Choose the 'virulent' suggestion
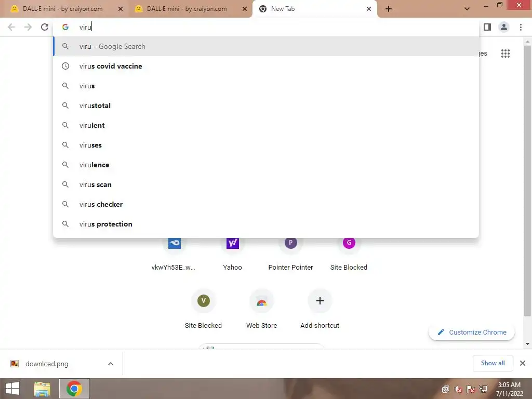The height and width of the screenshot is (399, 532). (x=265, y=125)
